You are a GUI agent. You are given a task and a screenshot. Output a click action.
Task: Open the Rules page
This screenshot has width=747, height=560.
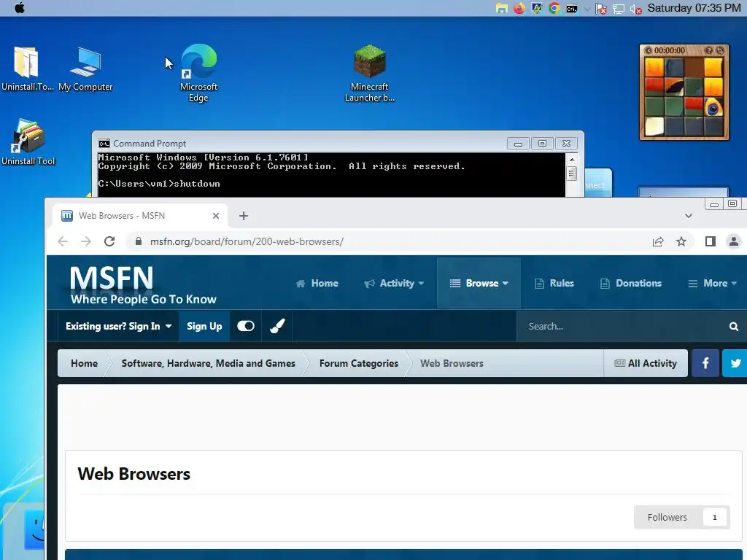point(554,284)
